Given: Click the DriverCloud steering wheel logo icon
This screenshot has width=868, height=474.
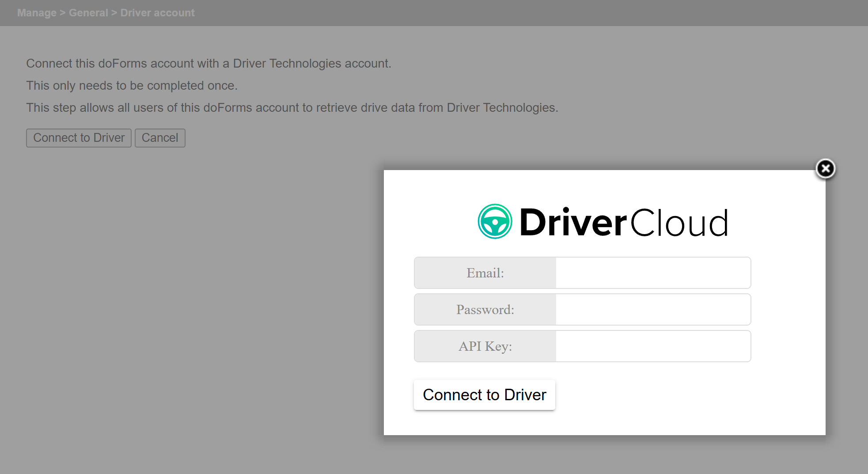Looking at the screenshot, I should 495,221.
